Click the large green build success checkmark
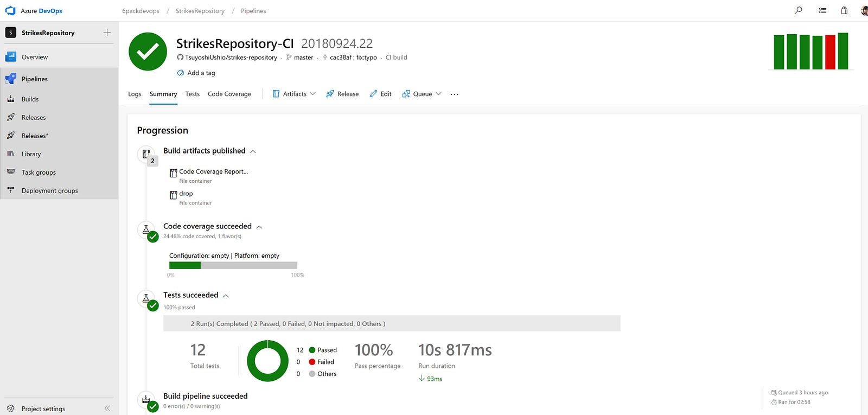 [x=148, y=52]
